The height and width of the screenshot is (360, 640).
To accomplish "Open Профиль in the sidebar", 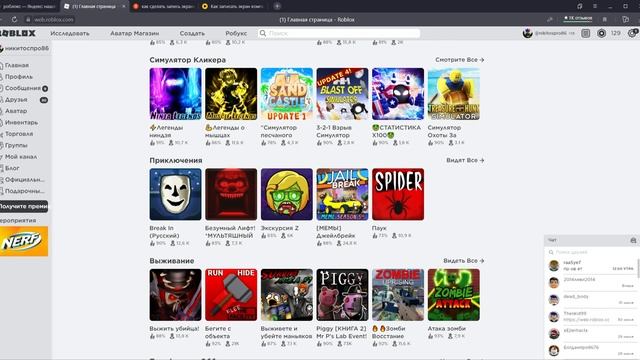I will point(19,77).
